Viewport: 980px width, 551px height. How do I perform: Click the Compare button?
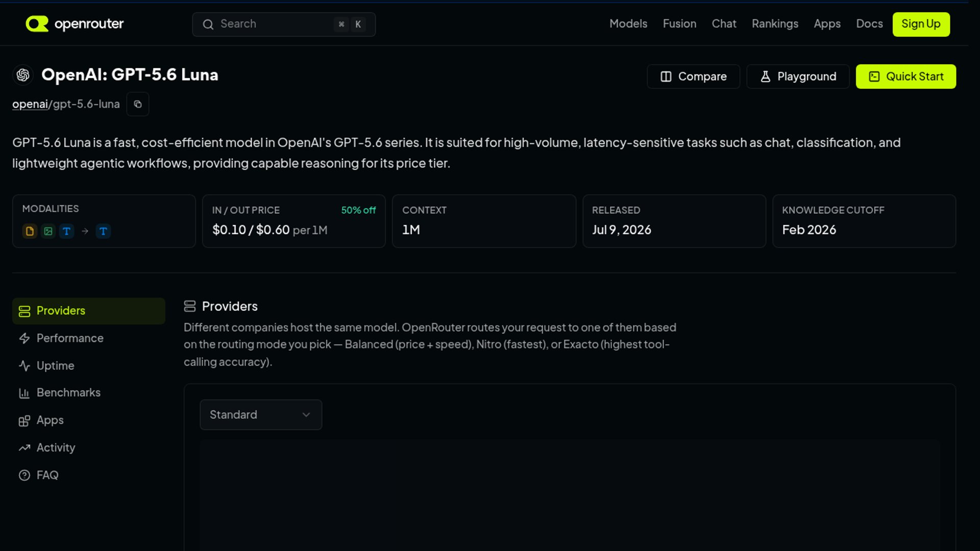pyautogui.click(x=693, y=77)
